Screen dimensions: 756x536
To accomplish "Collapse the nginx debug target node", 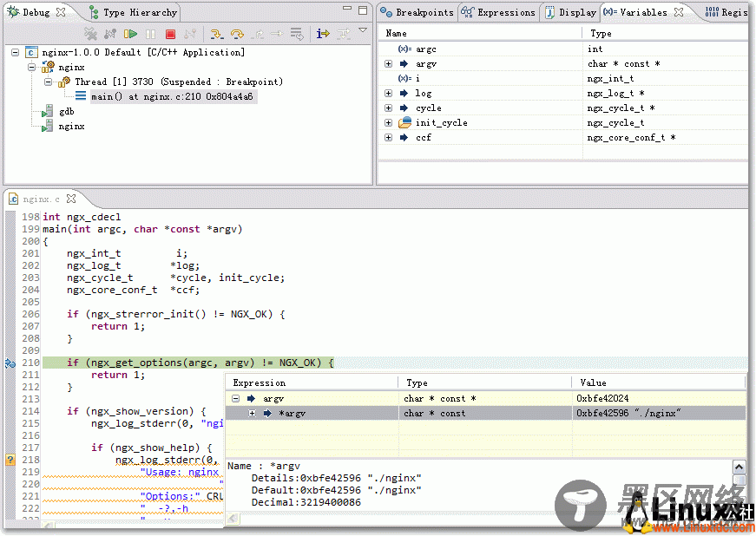I will coord(32,67).
